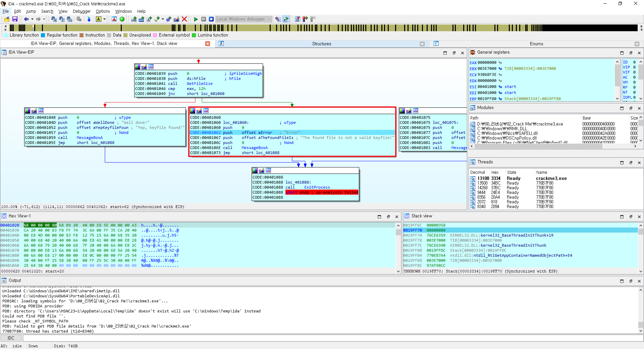Image resolution: width=644 pixels, height=349 pixels.
Task: Open the Options menu
Action: [x=103, y=11]
